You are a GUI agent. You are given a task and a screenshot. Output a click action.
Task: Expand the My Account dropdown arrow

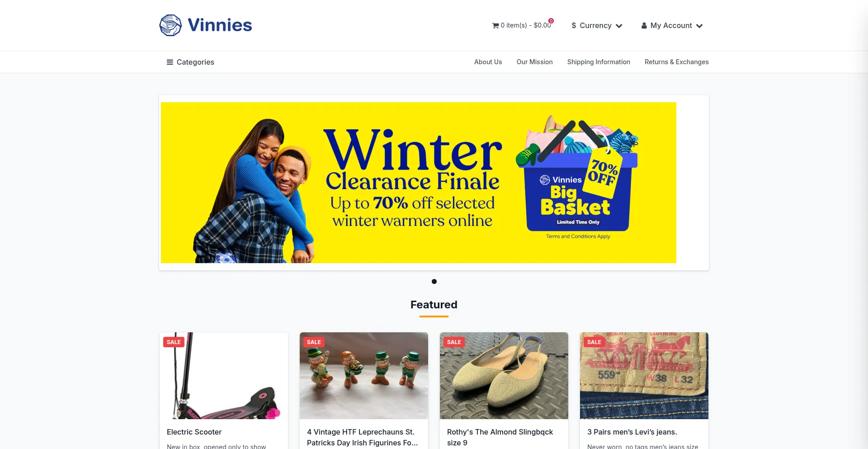tap(699, 26)
